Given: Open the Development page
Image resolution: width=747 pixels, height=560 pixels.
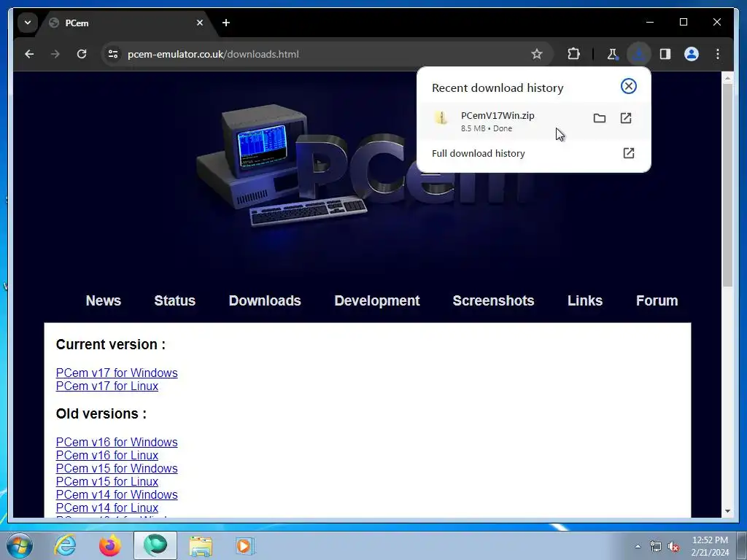Looking at the screenshot, I should (377, 301).
